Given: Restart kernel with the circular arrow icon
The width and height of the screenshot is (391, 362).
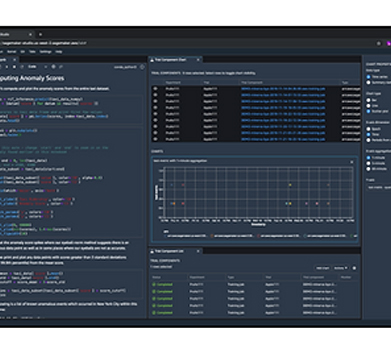Looking at the screenshot, I should point(22,67).
